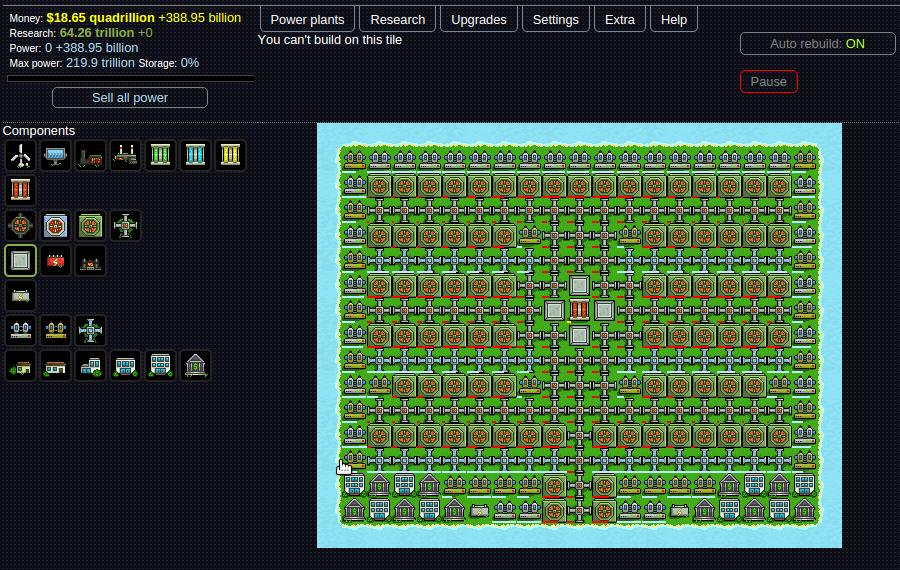
Task: Select the yellow nuclear cell component
Action: pos(231,156)
